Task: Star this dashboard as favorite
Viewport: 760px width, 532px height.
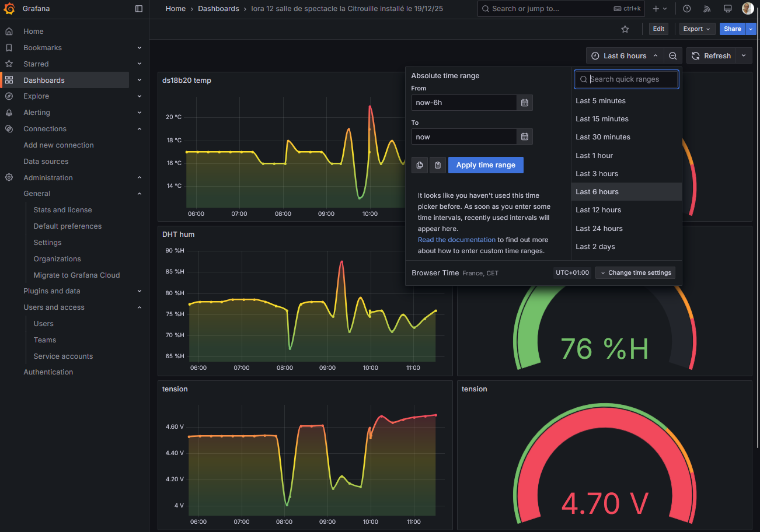Action: point(625,29)
